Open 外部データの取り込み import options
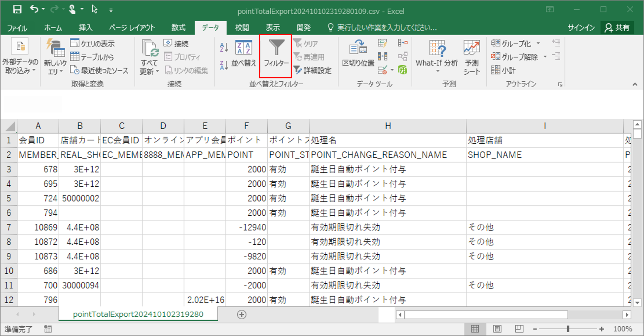This screenshot has width=644, height=336. (x=20, y=56)
